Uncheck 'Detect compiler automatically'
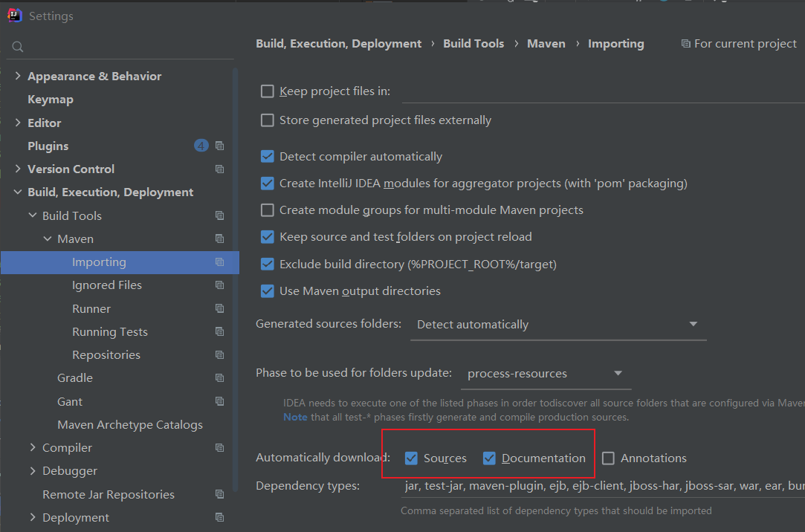The width and height of the screenshot is (805, 532). click(x=268, y=157)
